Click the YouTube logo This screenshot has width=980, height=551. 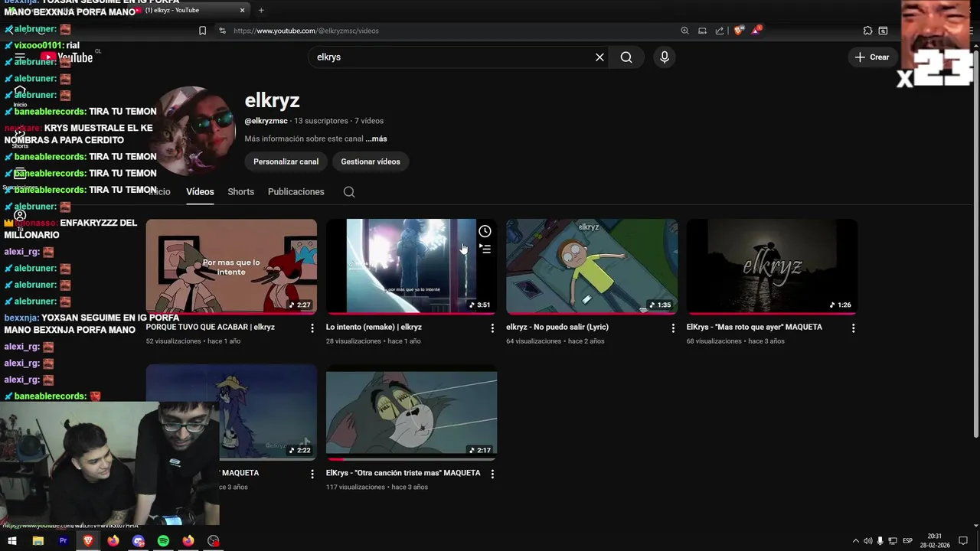[x=67, y=57]
